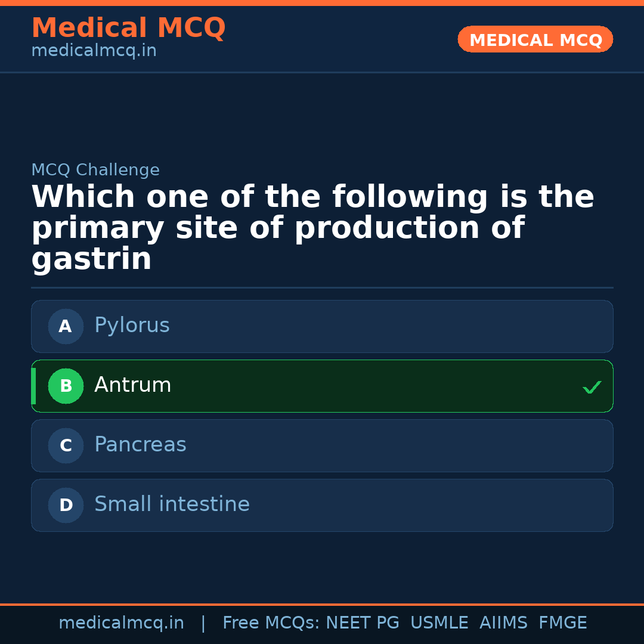Click the MCQ Challenge heading
Image resolution: width=644 pixels, height=644 pixels.
95,169
